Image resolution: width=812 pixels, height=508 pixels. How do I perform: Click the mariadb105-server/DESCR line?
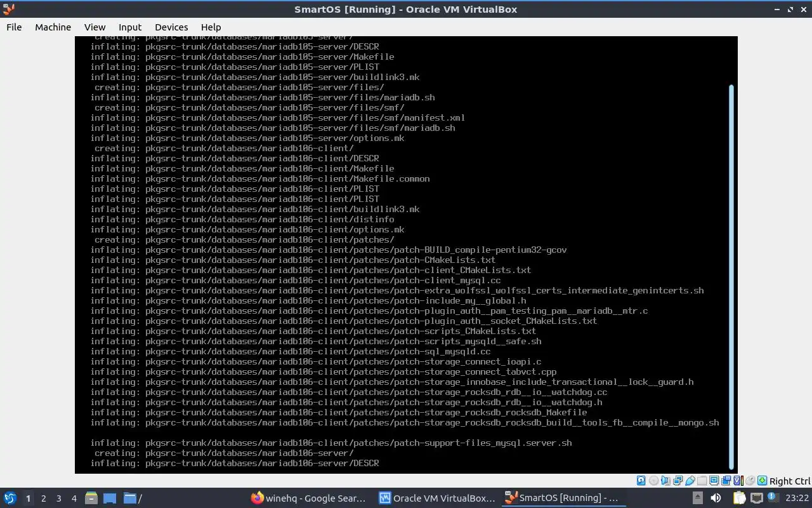235,46
